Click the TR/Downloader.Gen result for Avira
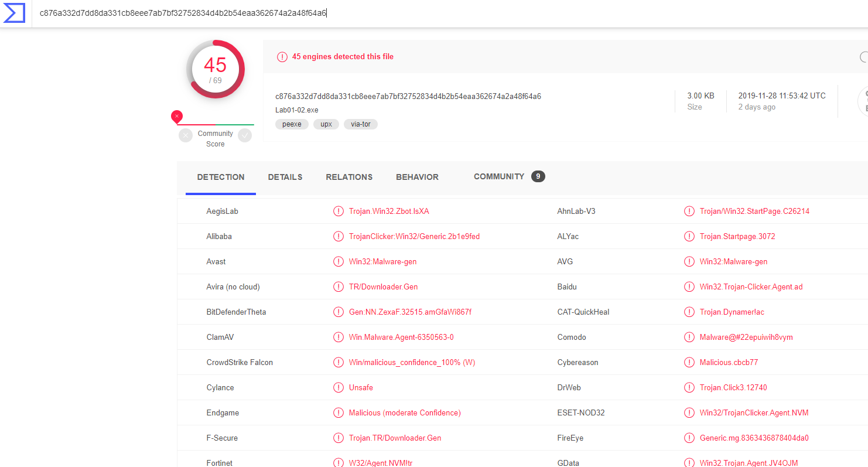The width and height of the screenshot is (868, 467). tap(384, 287)
